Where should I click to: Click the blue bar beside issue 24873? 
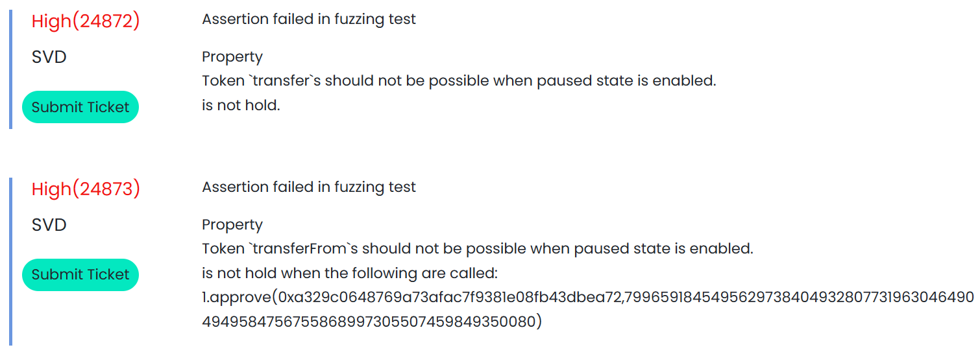[10, 261]
